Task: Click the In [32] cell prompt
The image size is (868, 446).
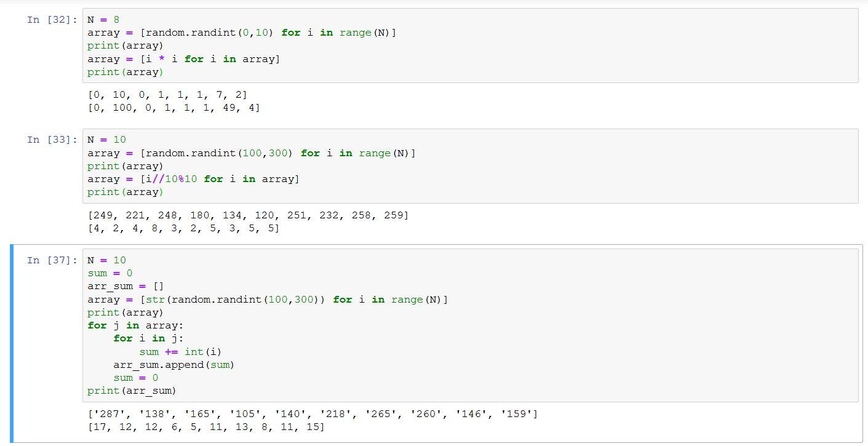Action: (52, 20)
